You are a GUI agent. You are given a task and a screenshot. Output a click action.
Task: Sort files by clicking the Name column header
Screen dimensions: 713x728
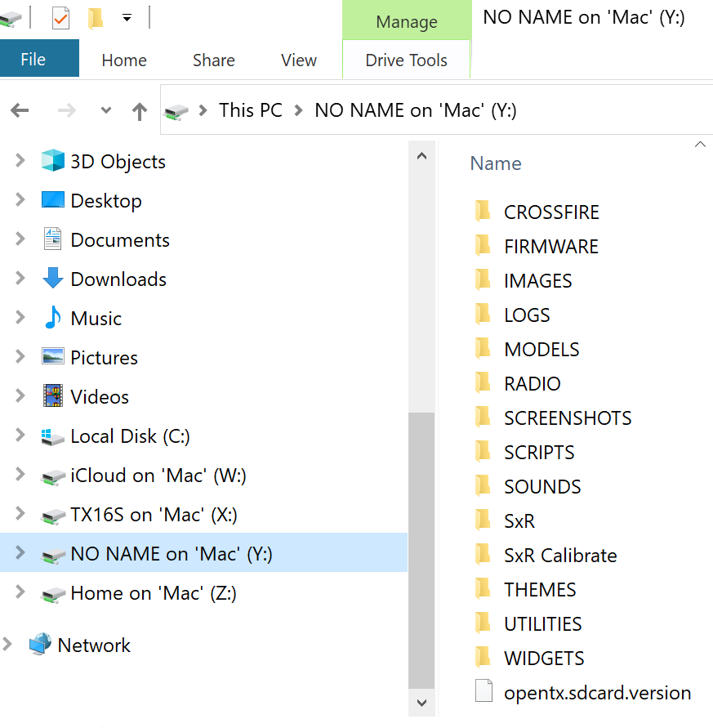pyautogui.click(x=495, y=163)
